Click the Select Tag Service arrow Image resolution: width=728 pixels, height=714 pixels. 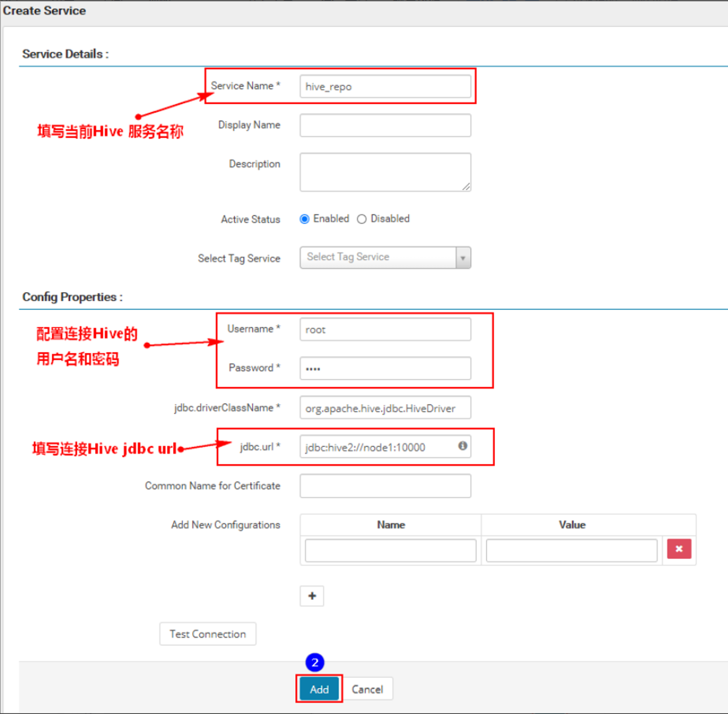pos(463,258)
